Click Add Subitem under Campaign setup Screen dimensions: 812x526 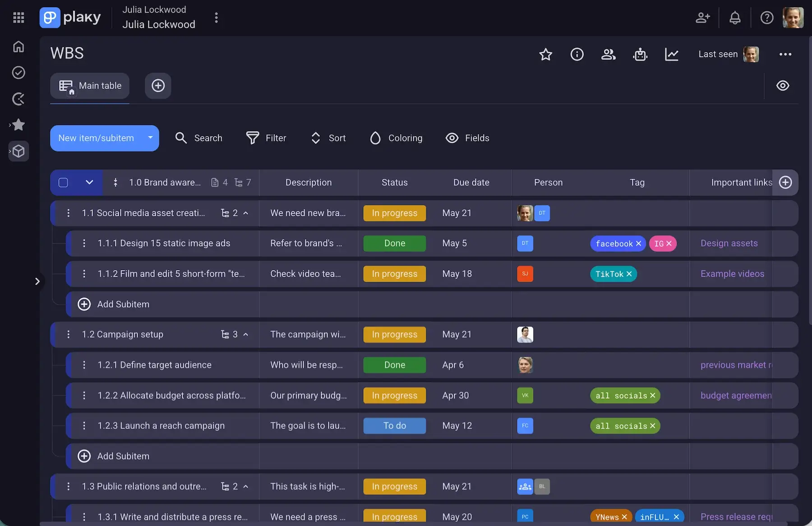point(123,456)
